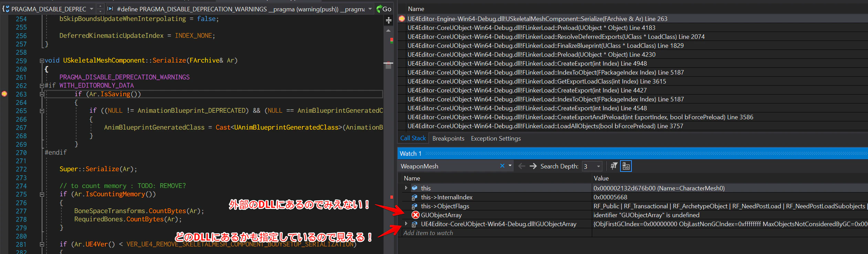
Task: Clear the WeaponMesh watch search box
Action: pyautogui.click(x=502, y=166)
